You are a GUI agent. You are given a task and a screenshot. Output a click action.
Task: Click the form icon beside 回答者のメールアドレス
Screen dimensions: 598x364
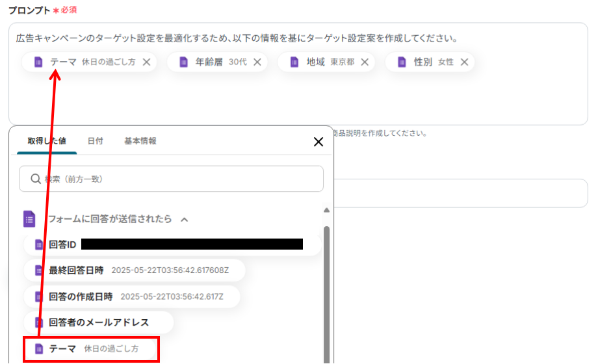click(x=39, y=322)
